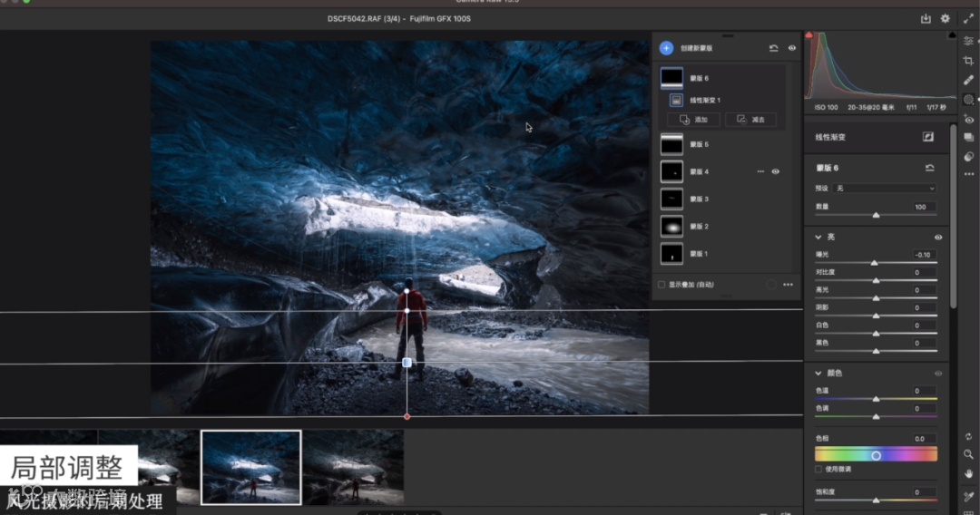The height and width of the screenshot is (515, 980).
Task: Click the 饱和度 saturation slider handle
Action: (876, 500)
